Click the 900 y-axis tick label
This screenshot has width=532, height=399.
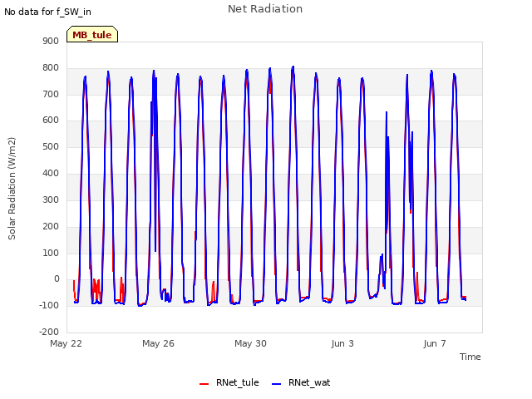(x=51, y=41)
